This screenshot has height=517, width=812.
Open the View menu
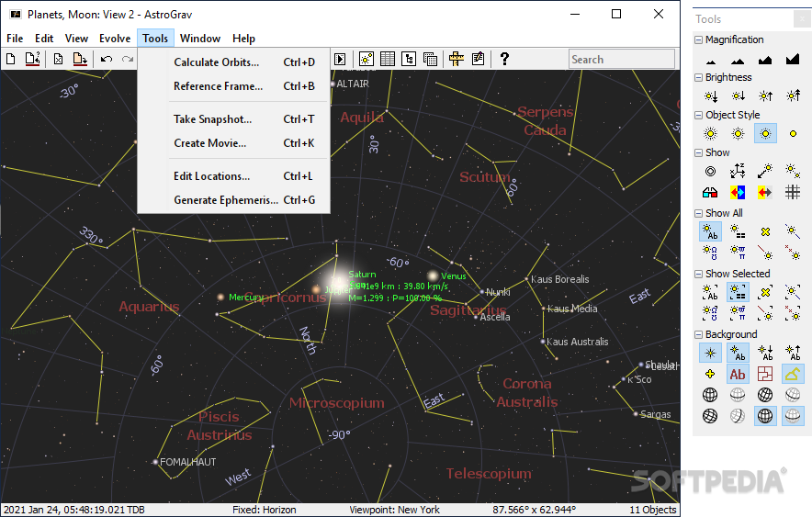(x=76, y=39)
